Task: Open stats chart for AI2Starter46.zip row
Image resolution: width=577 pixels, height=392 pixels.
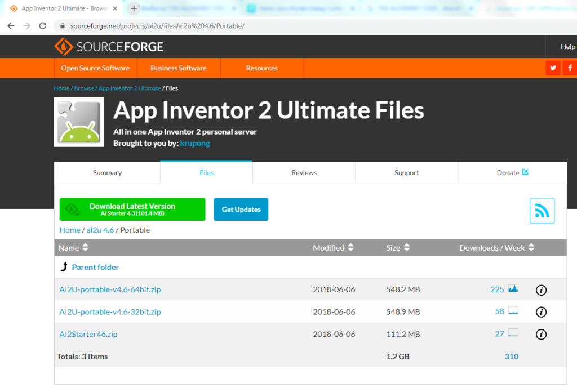Action: pyautogui.click(x=513, y=333)
